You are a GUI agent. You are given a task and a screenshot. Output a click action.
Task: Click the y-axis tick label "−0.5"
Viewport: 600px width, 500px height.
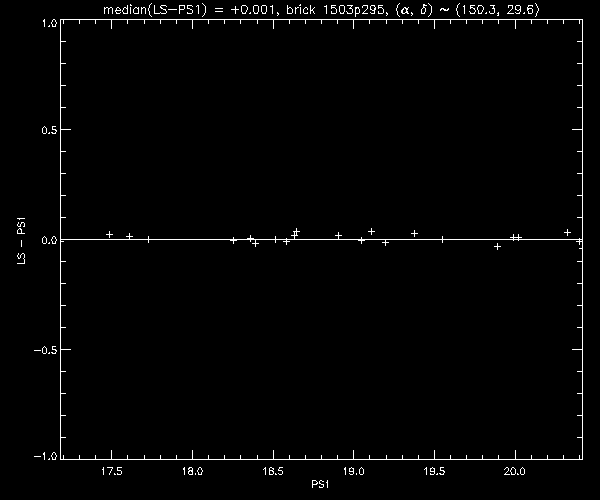pos(45,350)
